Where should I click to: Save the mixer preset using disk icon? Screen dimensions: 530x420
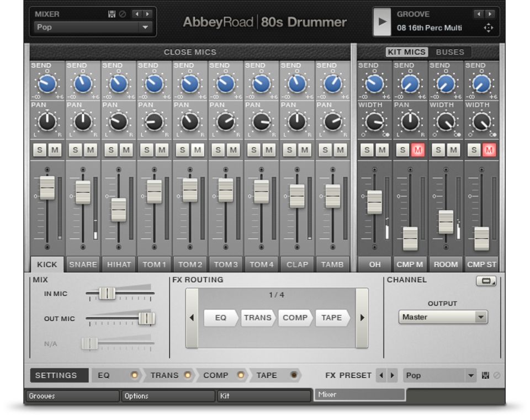click(112, 14)
